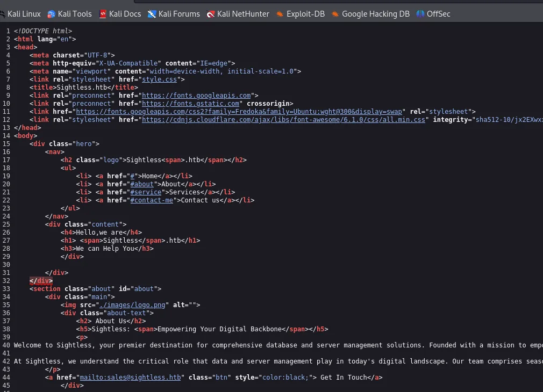Screen dimensions: 543x392
Task: Open the Google Hacking DB bookmark
Action: pos(370,14)
